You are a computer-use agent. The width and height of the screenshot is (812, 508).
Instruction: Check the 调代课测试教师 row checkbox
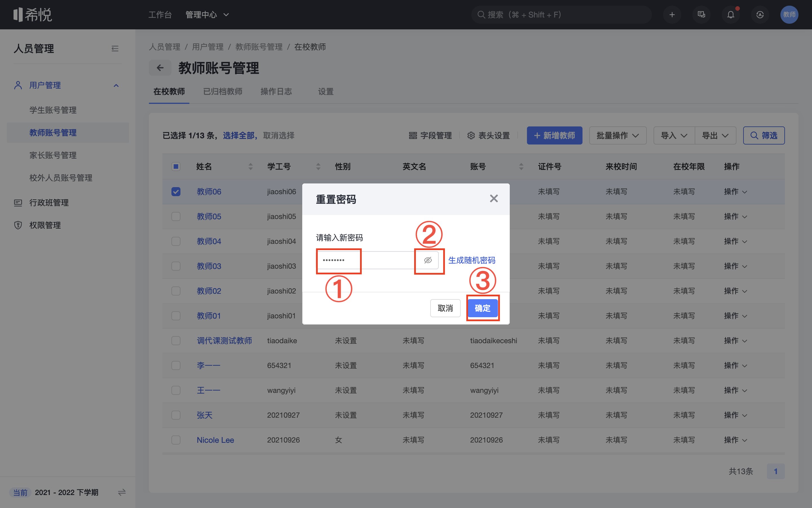(176, 341)
